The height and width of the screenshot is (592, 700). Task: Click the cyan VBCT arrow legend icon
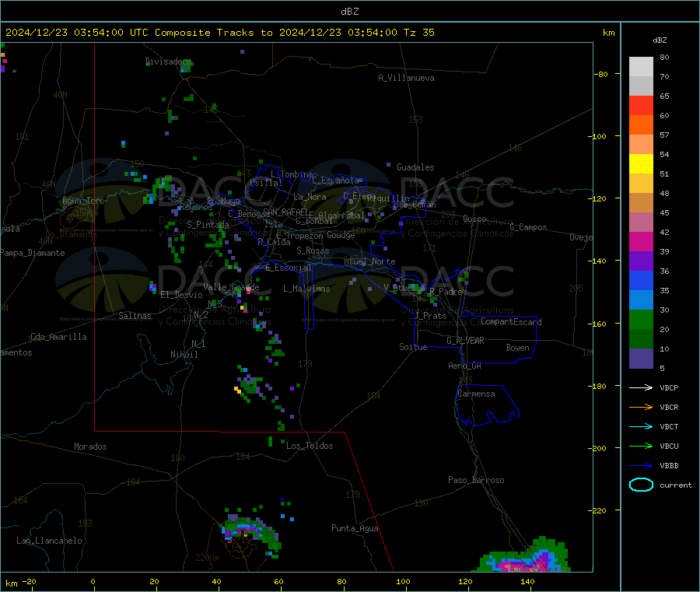[641, 426]
